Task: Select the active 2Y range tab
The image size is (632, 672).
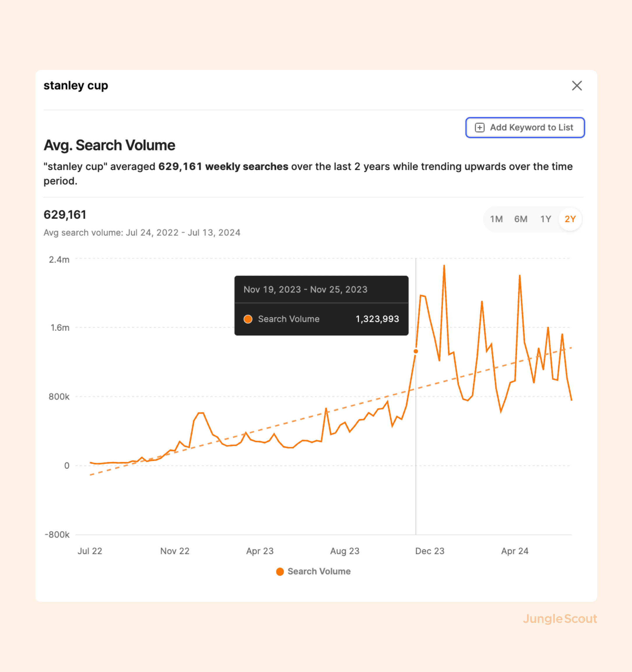Action: (x=570, y=219)
